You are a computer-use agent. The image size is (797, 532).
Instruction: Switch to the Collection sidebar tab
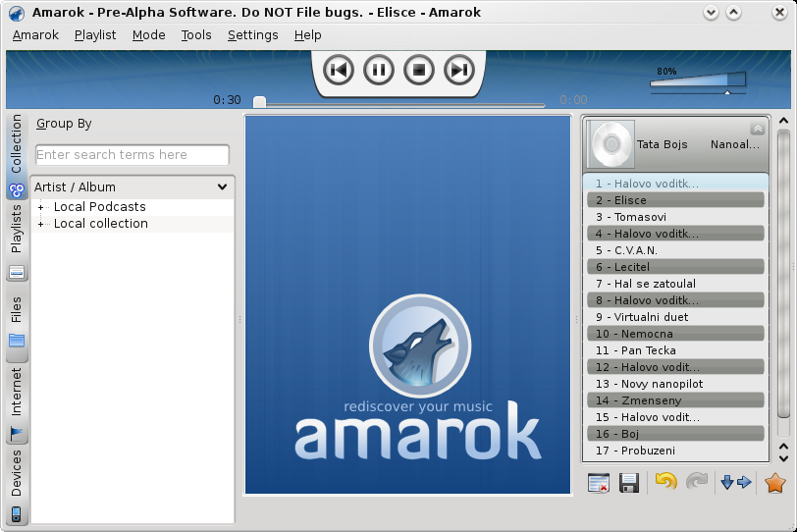coord(17,155)
